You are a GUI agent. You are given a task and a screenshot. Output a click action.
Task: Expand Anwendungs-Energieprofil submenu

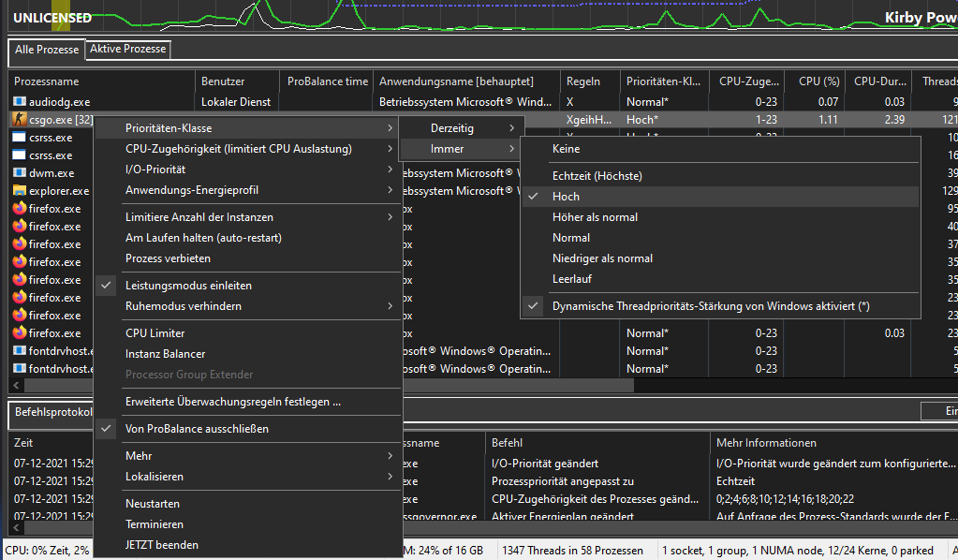[247, 190]
